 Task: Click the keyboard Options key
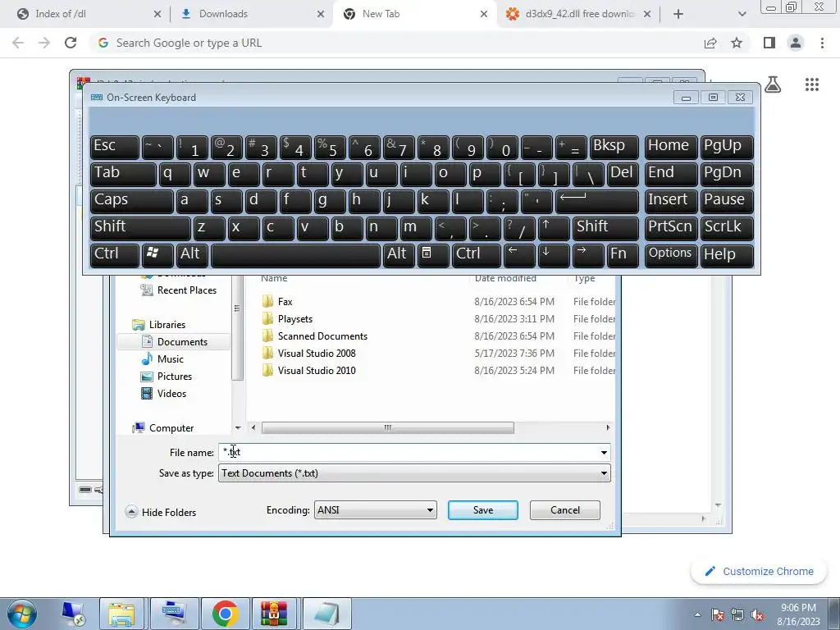click(671, 254)
